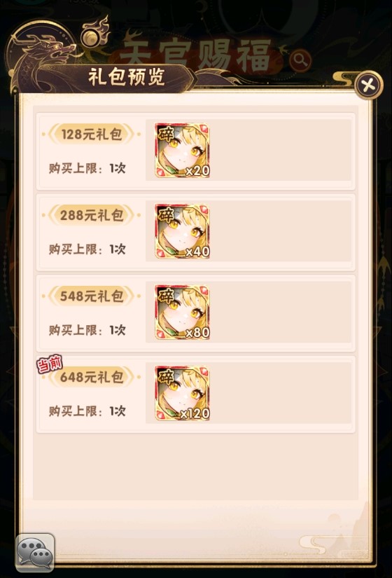This screenshot has height=578, width=392.
Task: Select the 648元礼包 label
Action: pyautogui.click(x=92, y=377)
